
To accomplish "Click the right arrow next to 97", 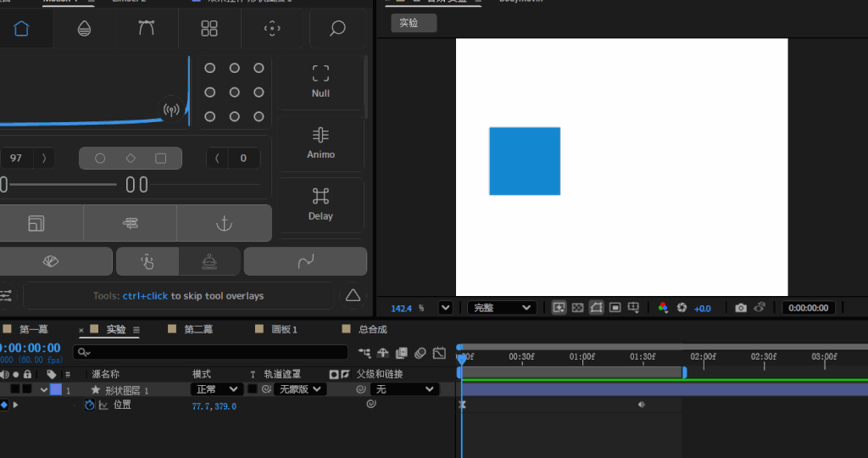I will 44,159.
